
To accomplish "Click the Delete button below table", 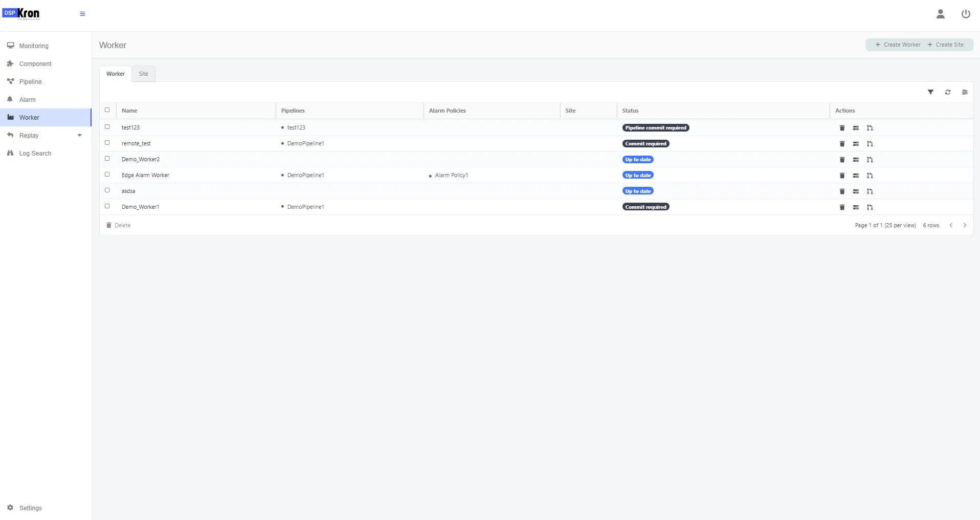I will [118, 225].
